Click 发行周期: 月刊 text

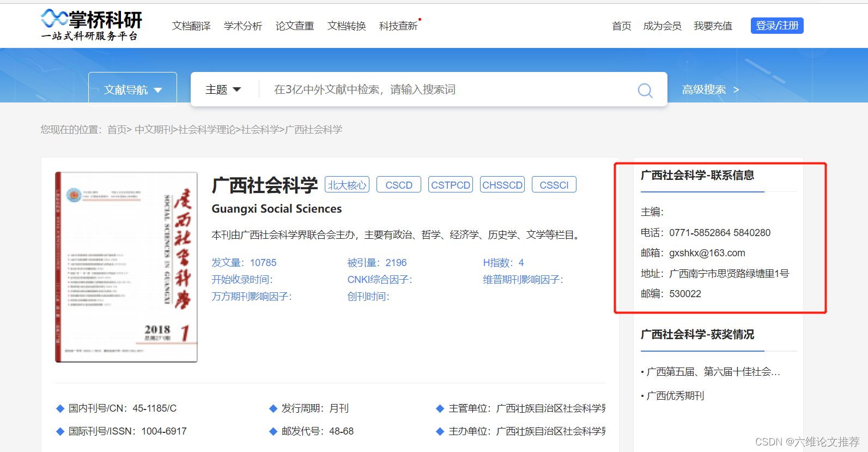pos(315,408)
